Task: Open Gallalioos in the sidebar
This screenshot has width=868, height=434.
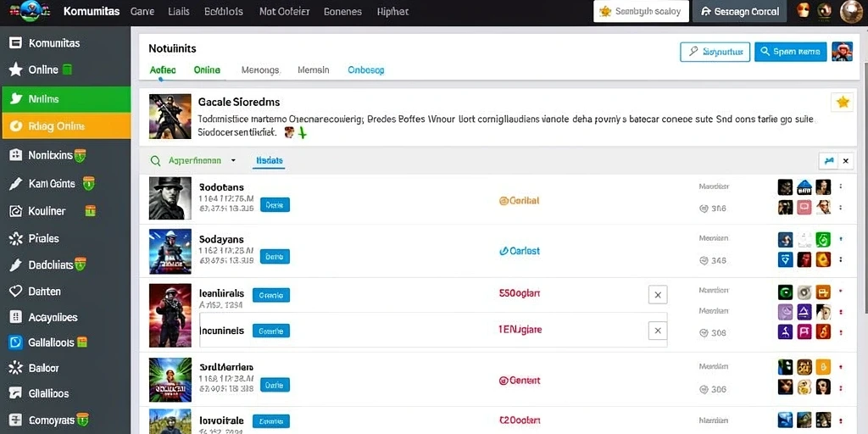Action: coord(65,342)
